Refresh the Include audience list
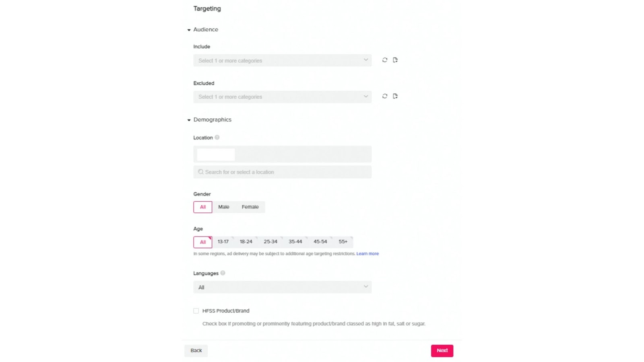This screenshot has height=362, width=644. [385, 60]
